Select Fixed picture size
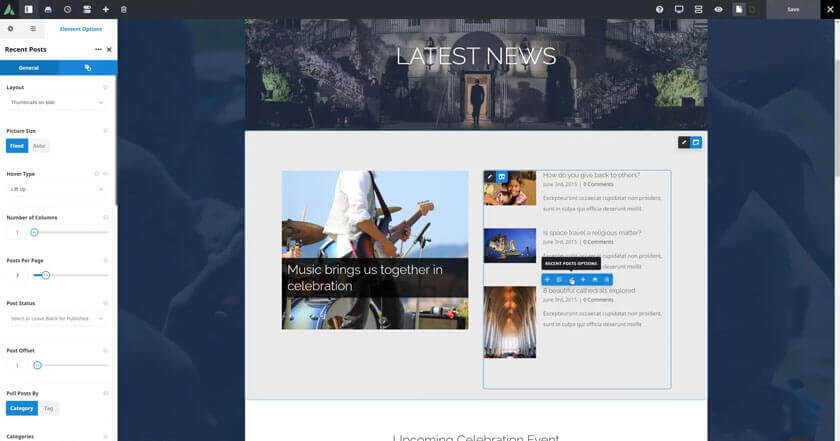This screenshot has width=840, height=441. tap(17, 146)
